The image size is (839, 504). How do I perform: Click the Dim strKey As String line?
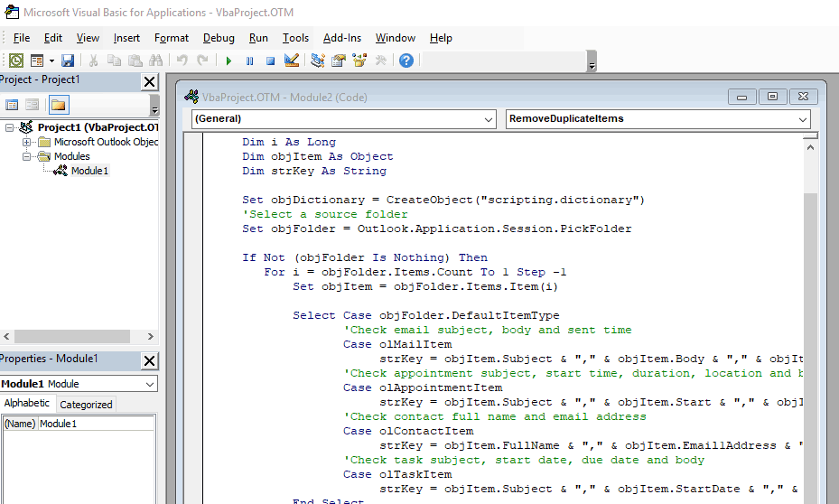pyautogui.click(x=314, y=171)
